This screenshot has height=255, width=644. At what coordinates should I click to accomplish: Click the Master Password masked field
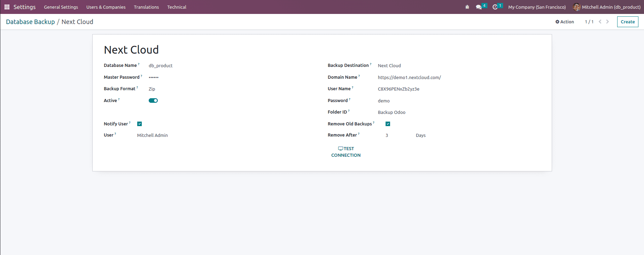point(154,77)
